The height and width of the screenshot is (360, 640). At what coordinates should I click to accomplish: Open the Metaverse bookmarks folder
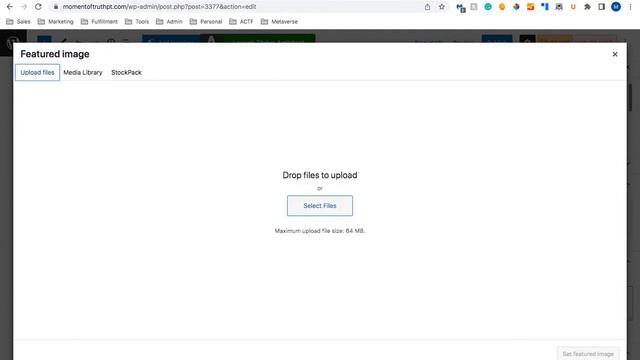[279, 22]
